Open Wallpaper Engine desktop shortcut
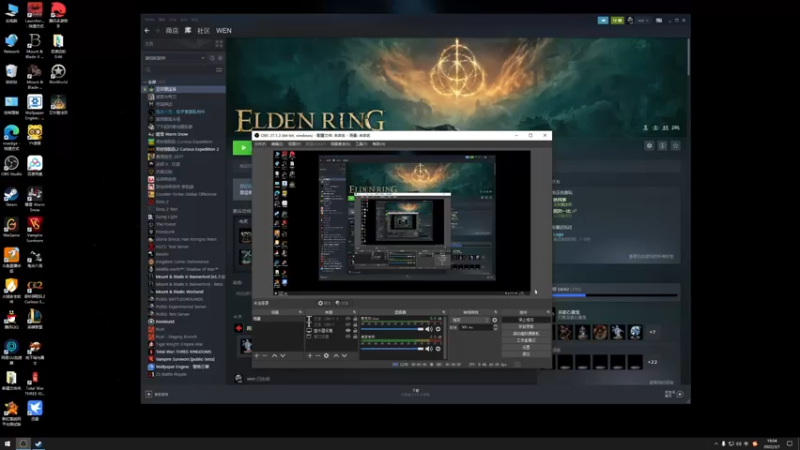Screen dimensions: 800x450 [x=35, y=107]
